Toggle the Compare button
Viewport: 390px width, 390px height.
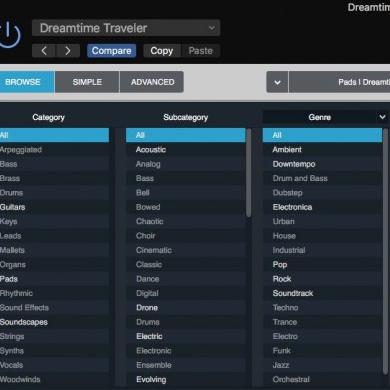[111, 51]
